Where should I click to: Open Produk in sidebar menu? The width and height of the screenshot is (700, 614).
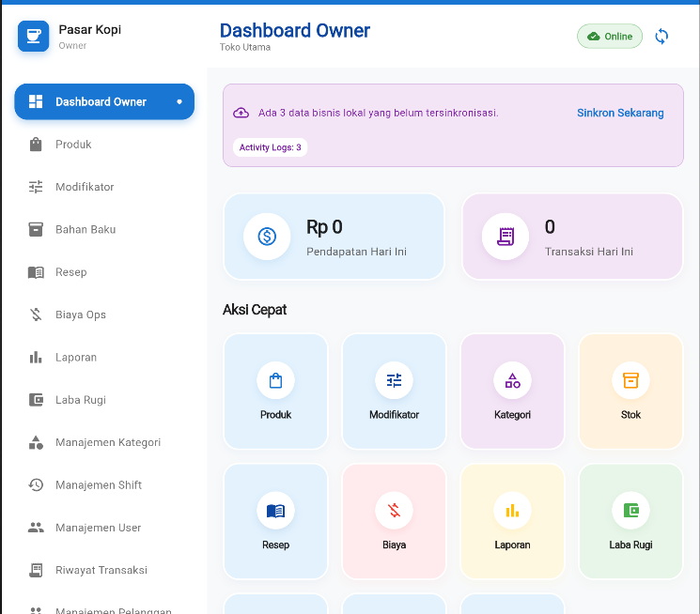104,145
